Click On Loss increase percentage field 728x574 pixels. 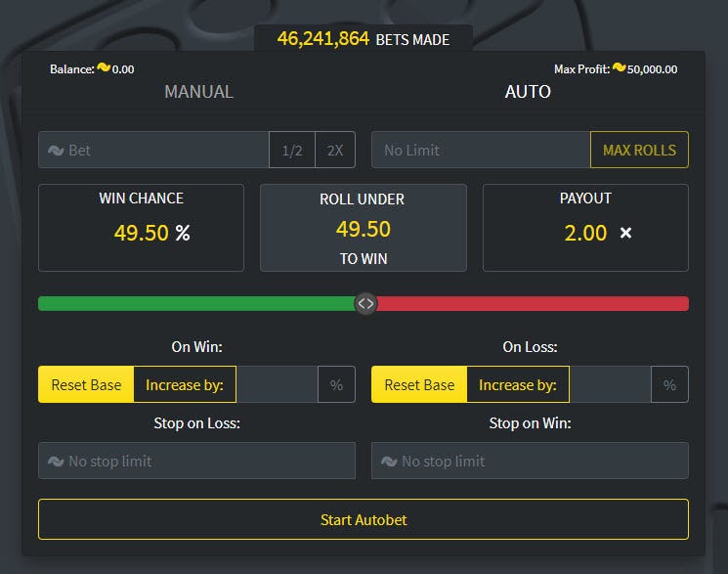click(611, 384)
